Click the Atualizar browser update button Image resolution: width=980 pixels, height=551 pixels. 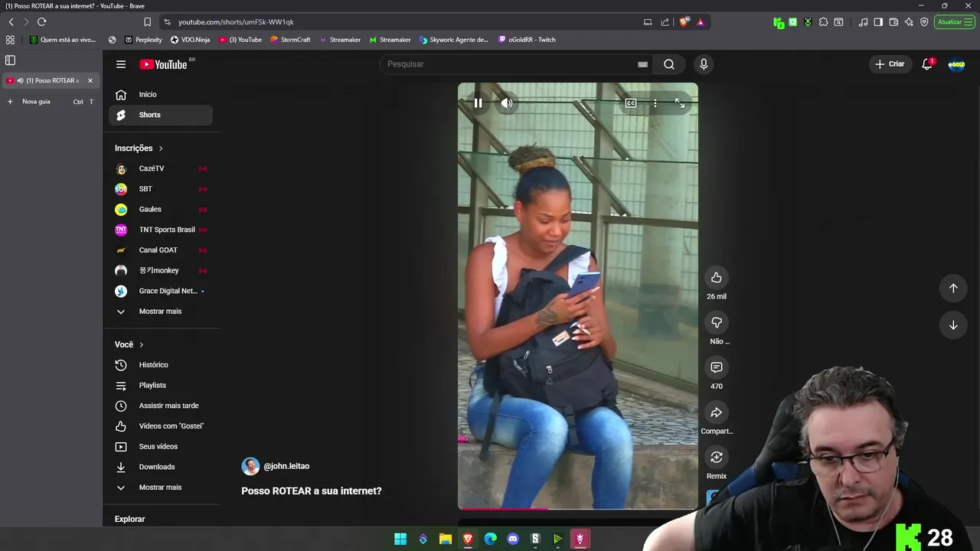click(x=954, y=22)
